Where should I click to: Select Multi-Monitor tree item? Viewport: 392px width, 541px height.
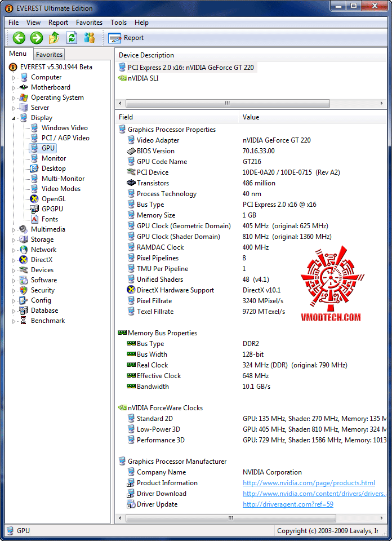click(x=63, y=179)
